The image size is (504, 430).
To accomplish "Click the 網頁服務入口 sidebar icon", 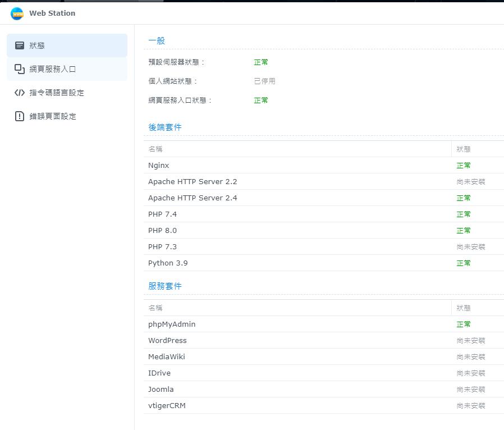I will (20, 69).
